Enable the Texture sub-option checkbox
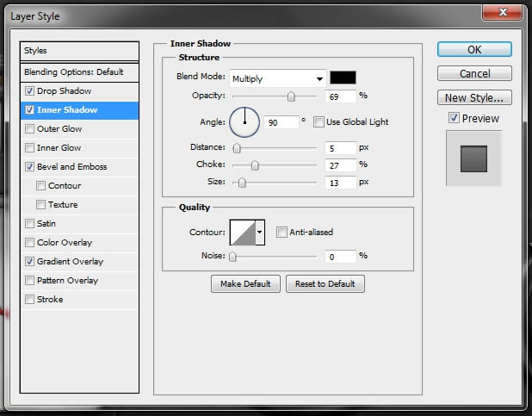 [x=40, y=205]
